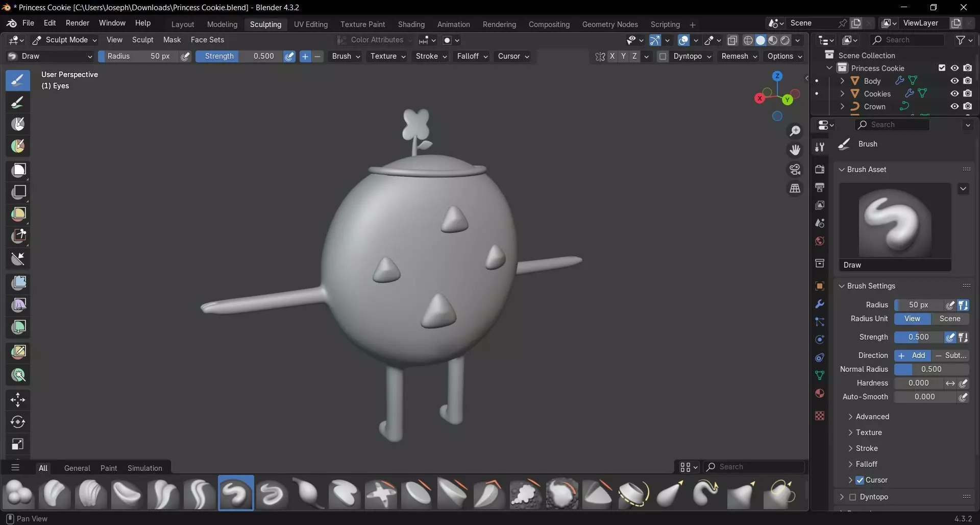This screenshot has width=980, height=525.
Task: Open the Face Sets menu
Action: tap(207, 40)
